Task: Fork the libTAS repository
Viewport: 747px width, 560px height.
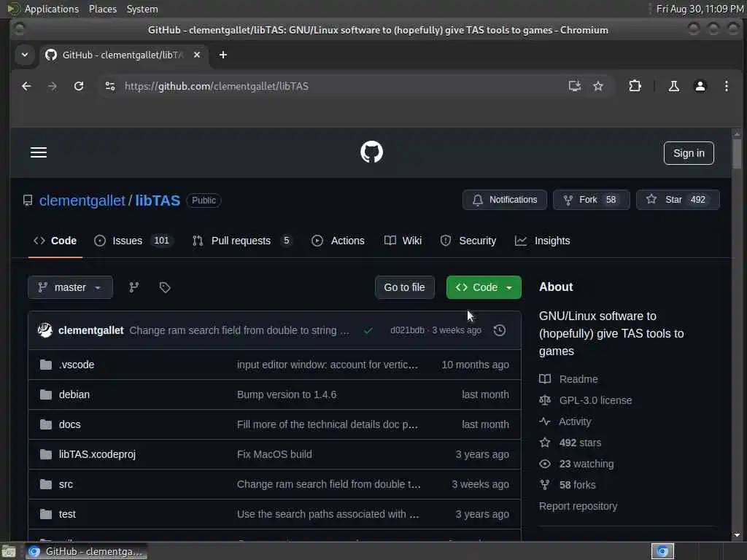Action: click(591, 200)
